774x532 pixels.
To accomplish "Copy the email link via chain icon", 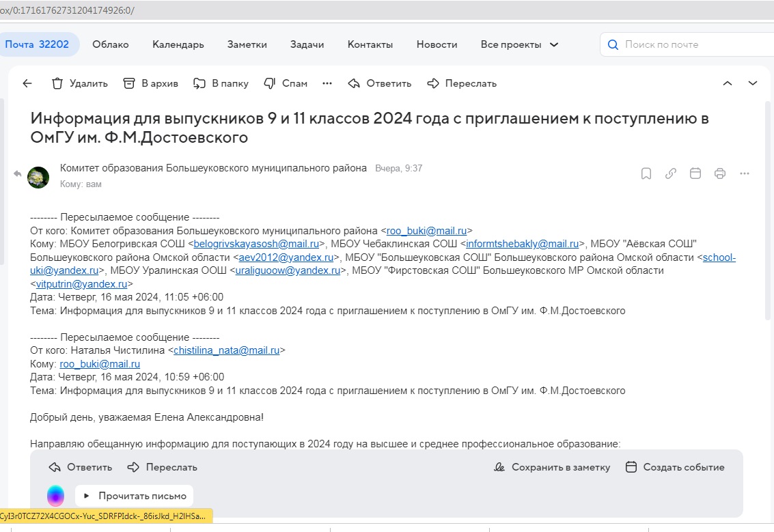I will (670, 173).
